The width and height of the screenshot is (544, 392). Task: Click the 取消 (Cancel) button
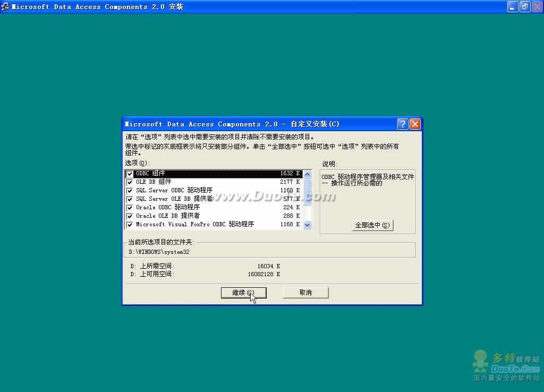[x=305, y=293]
